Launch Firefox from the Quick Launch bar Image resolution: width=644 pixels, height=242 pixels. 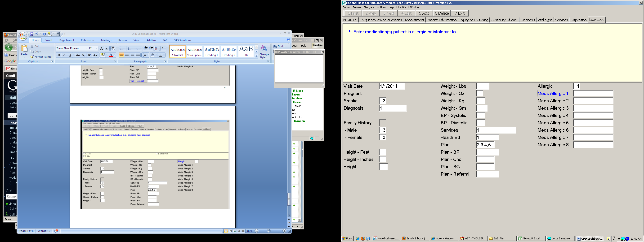pyautogui.click(x=363, y=239)
